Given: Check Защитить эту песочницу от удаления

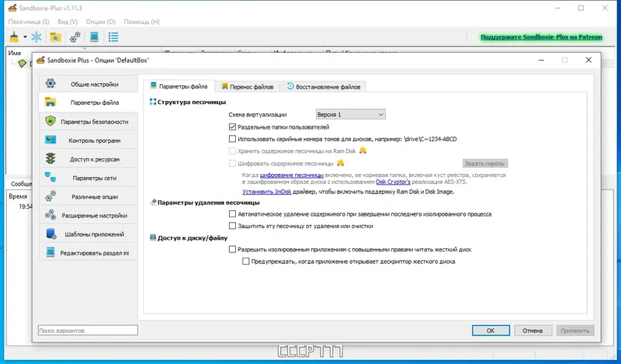Looking at the screenshot, I should coord(232,226).
